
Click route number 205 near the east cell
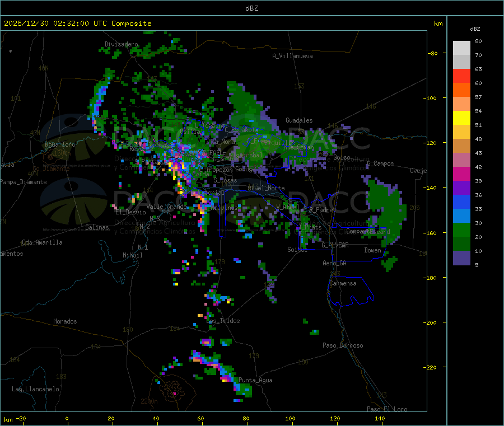tap(414, 208)
